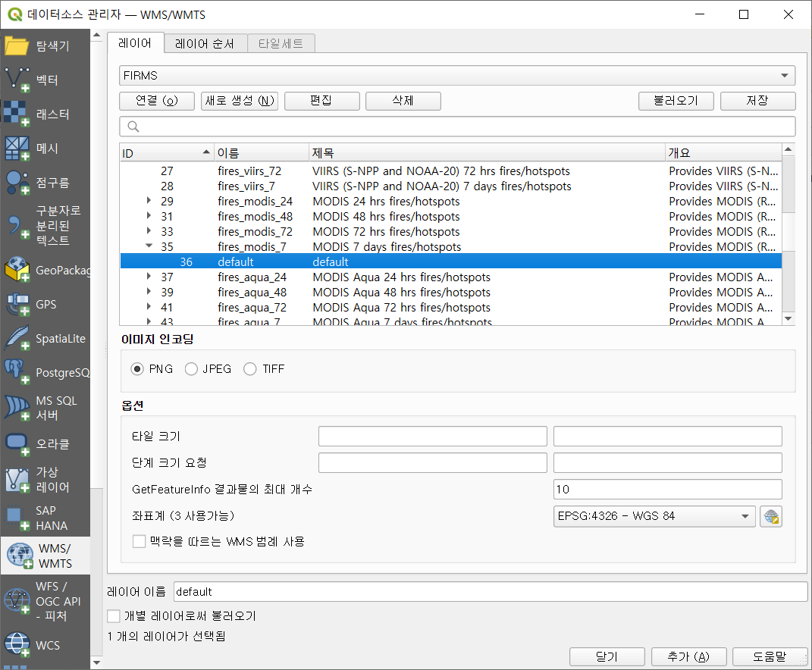Sort by the Name (이름) column header

[x=262, y=153]
